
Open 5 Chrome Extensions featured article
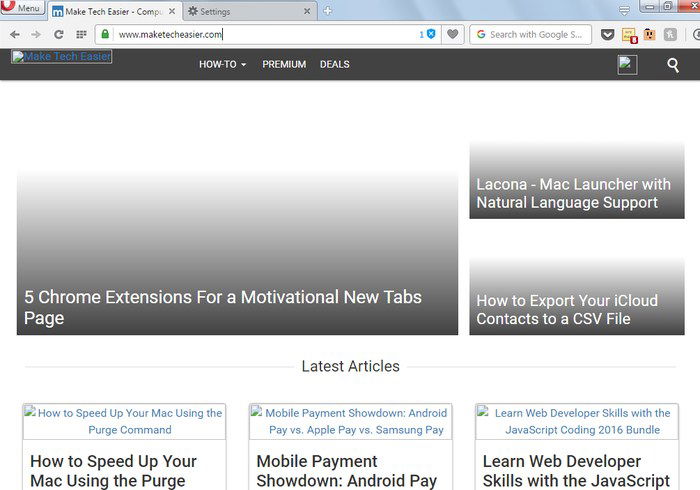[238, 253]
